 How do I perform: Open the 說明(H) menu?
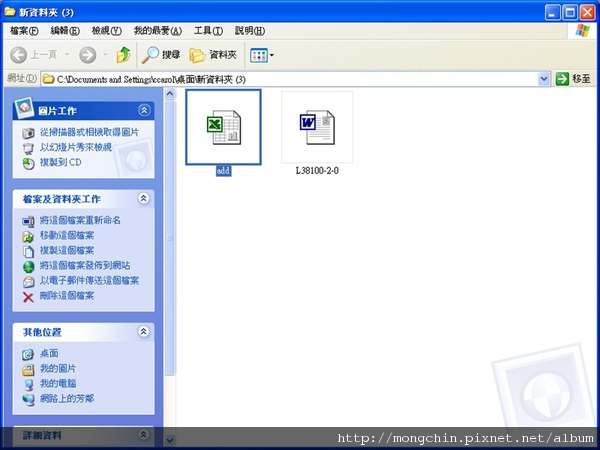click(x=250, y=31)
